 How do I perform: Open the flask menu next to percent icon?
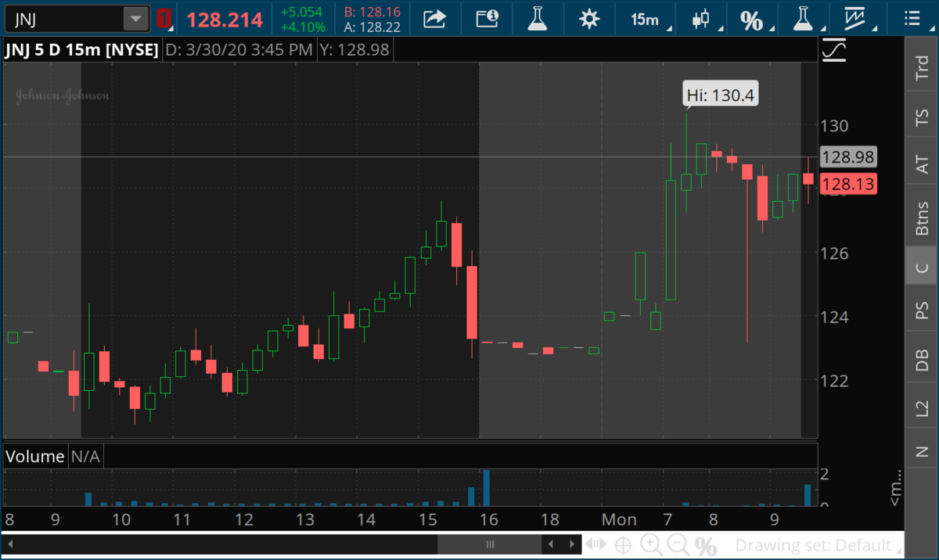(803, 19)
